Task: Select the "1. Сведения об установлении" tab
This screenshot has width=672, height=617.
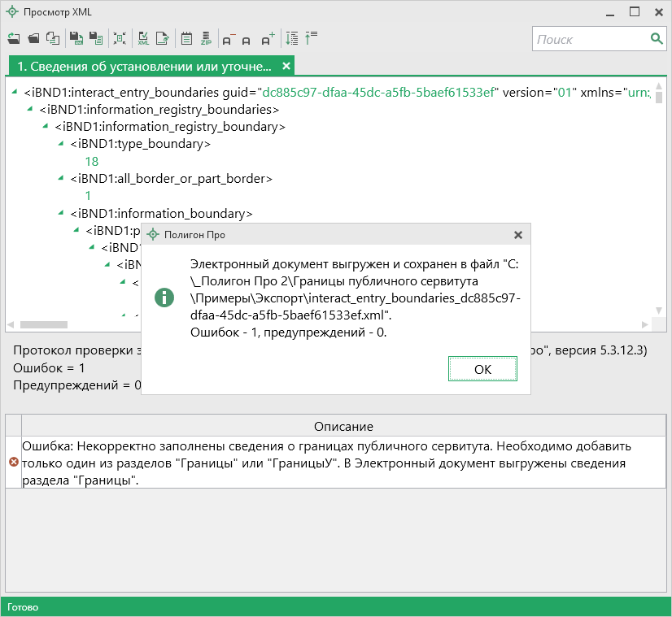Action: point(144,66)
